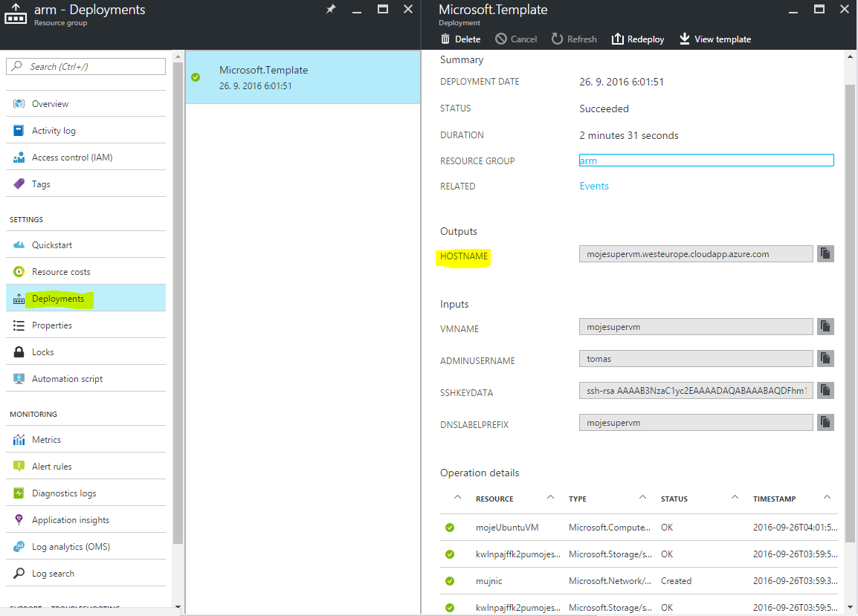Click the Metrics chart icon
Viewport: 858px width, 616px height.
[x=19, y=439]
